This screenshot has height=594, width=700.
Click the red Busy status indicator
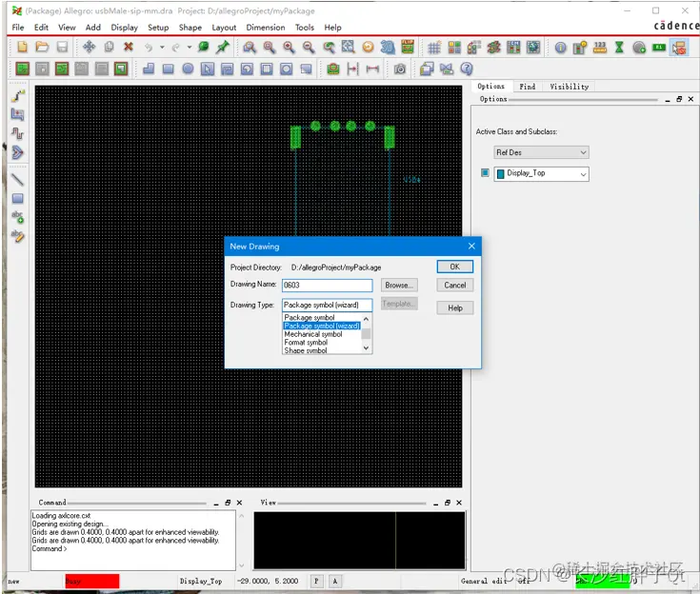coord(92,581)
